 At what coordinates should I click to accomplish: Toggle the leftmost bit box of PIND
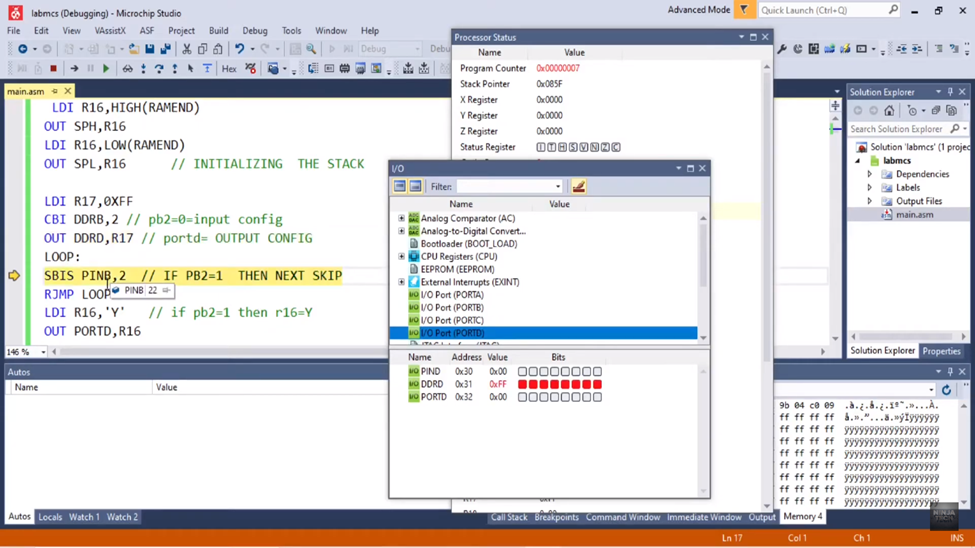[522, 371]
